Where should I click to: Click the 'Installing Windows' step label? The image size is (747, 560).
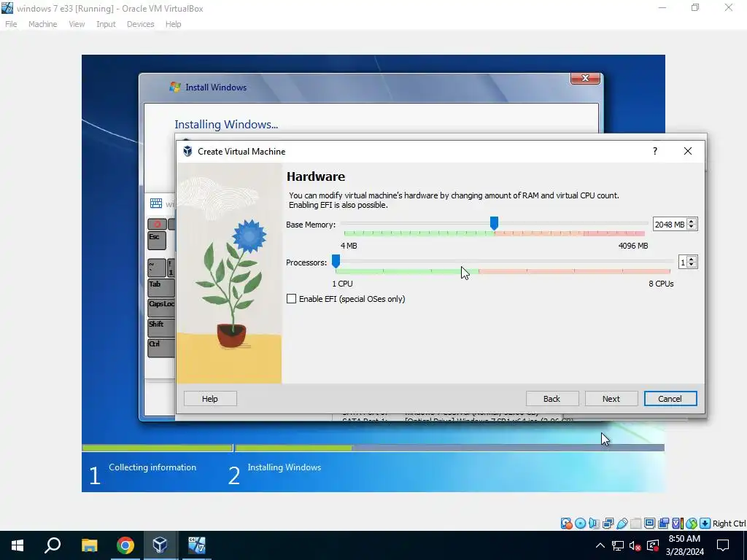(x=285, y=467)
